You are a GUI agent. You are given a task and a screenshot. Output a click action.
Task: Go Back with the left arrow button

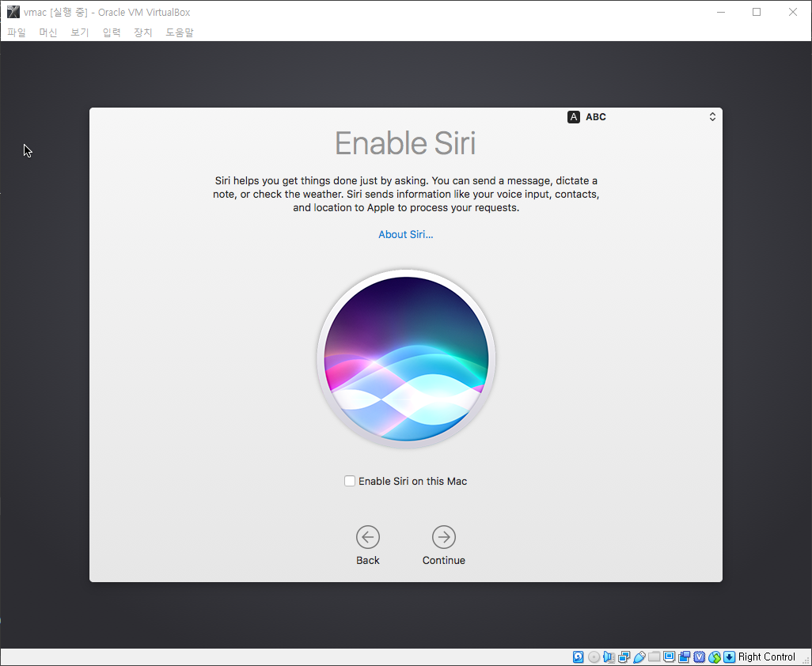[368, 537]
